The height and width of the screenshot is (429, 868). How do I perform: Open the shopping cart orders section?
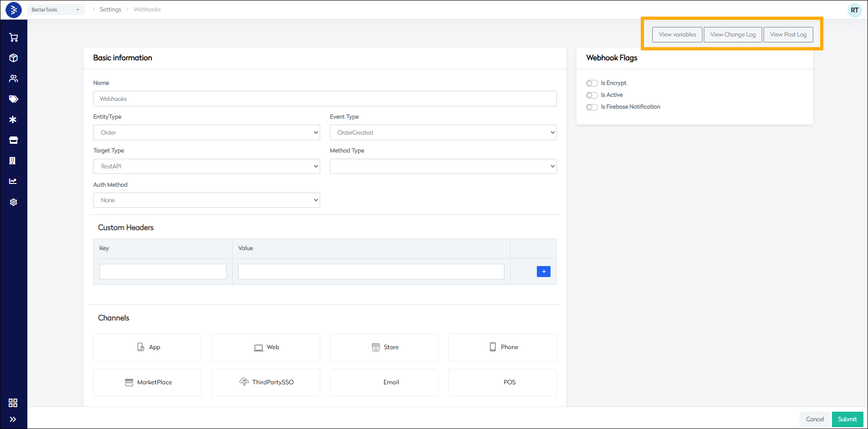[13, 37]
